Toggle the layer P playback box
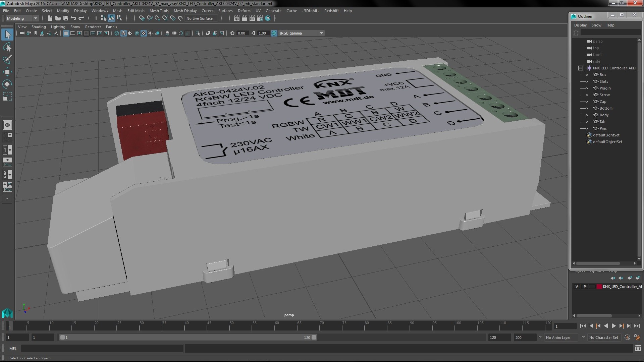This screenshot has height=362, width=644. click(x=585, y=287)
